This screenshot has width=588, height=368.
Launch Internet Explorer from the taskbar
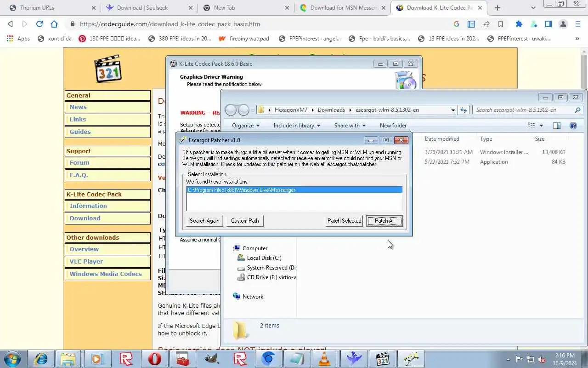41,359
